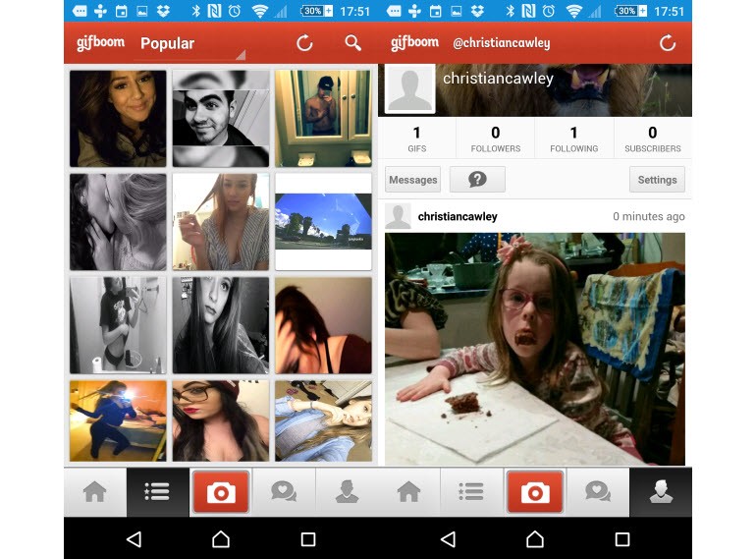Open the blue outfit flash mirror selfie
The image size is (756, 559).
click(118, 420)
